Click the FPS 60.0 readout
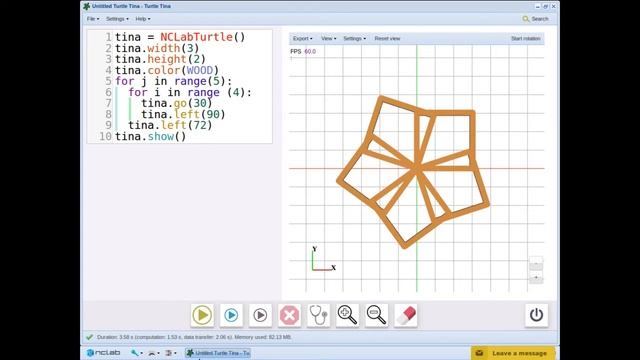 point(303,51)
